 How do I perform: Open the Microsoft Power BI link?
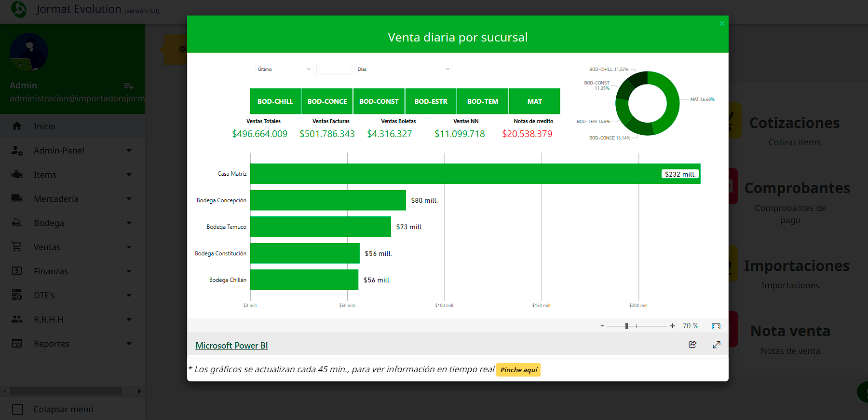(x=231, y=346)
